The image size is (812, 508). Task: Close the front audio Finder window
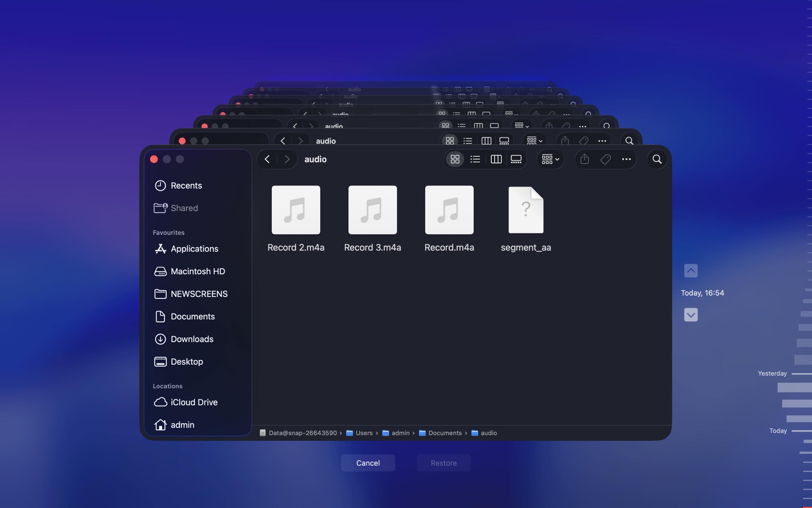click(154, 159)
